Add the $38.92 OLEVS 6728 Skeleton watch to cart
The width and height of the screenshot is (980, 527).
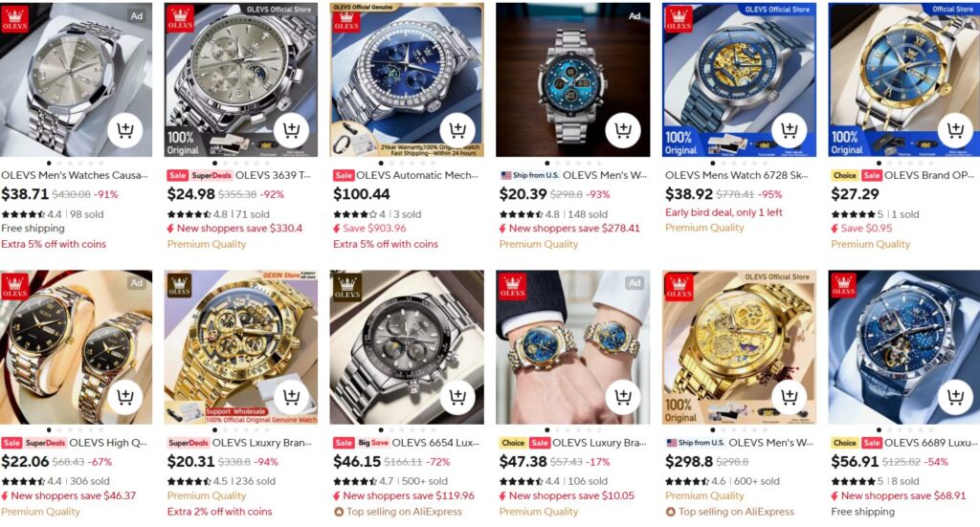[790, 130]
